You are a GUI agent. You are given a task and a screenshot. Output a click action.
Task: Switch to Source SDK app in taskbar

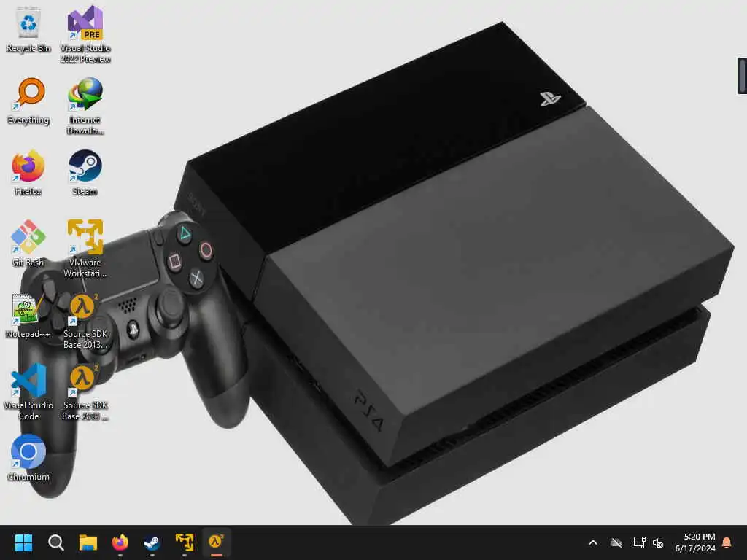pyautogui.click(x=216, y=542)
